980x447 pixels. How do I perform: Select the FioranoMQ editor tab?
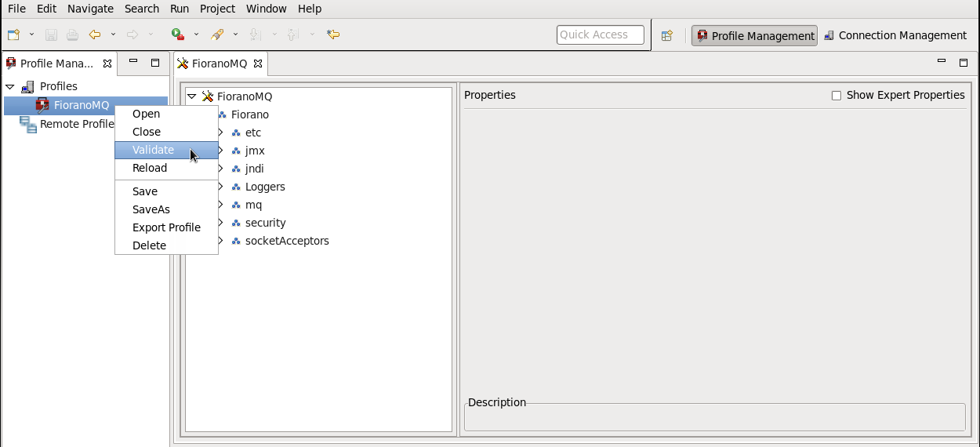(219, 64)
